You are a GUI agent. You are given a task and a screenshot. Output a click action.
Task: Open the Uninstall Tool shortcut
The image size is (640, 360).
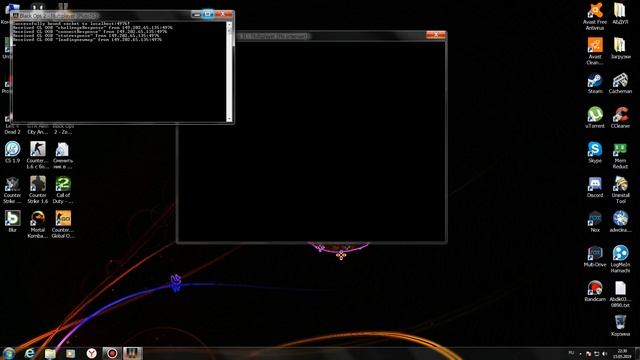(x=620, y=190)
